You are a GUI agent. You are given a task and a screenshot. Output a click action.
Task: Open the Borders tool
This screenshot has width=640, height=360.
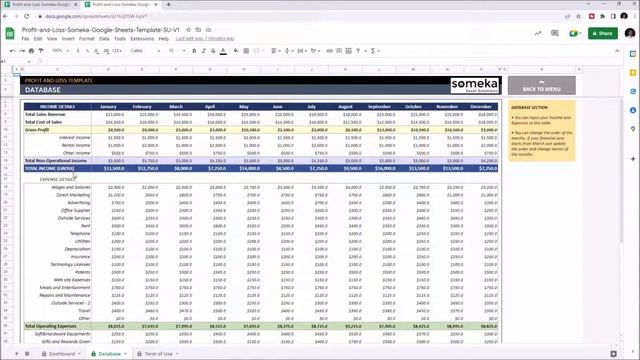click(246, 51)
